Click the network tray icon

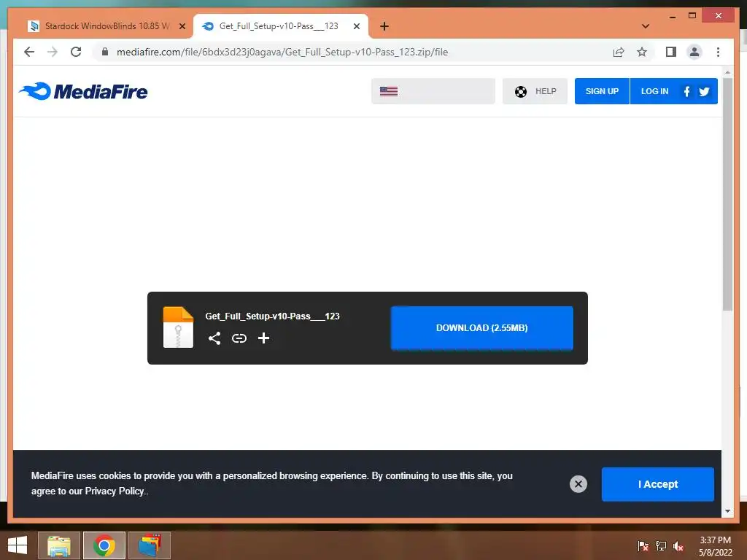pos(661,545)
